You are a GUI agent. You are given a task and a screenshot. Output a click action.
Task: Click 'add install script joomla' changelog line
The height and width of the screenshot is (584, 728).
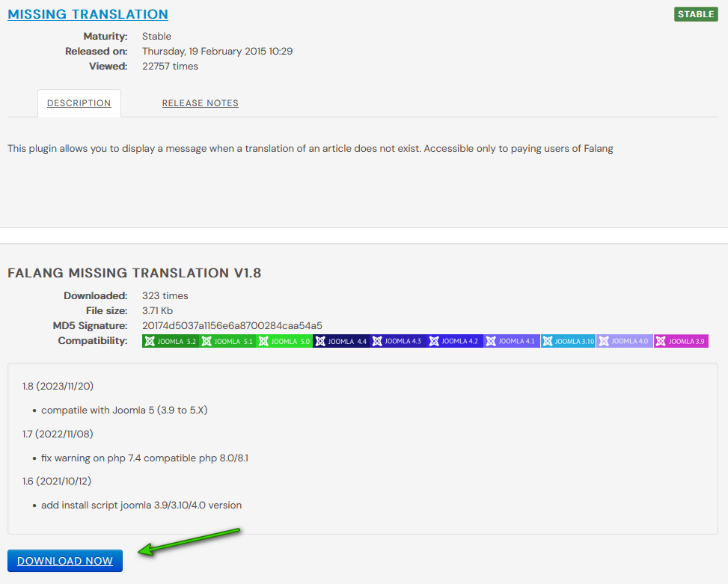141,505
